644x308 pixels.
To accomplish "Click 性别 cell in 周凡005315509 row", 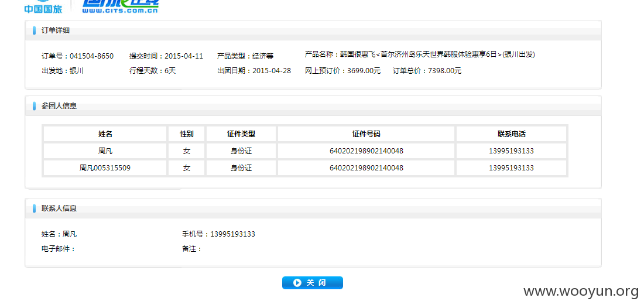I will [x=186, y=167].
